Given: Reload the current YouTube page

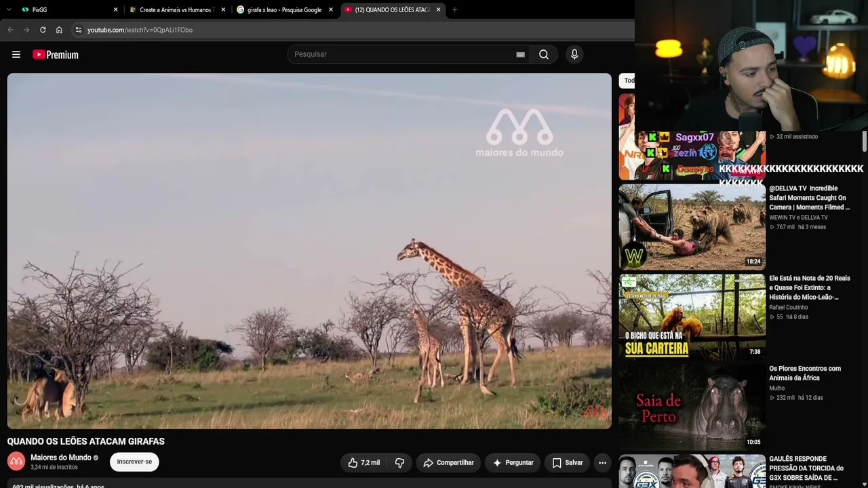Looking at the screenshot, I should [43, 30].
